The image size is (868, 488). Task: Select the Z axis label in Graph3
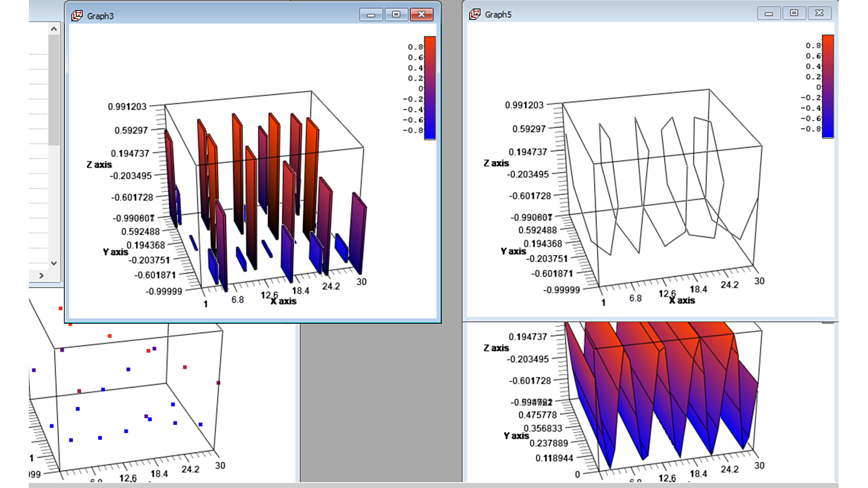click(x=99, y=164)
